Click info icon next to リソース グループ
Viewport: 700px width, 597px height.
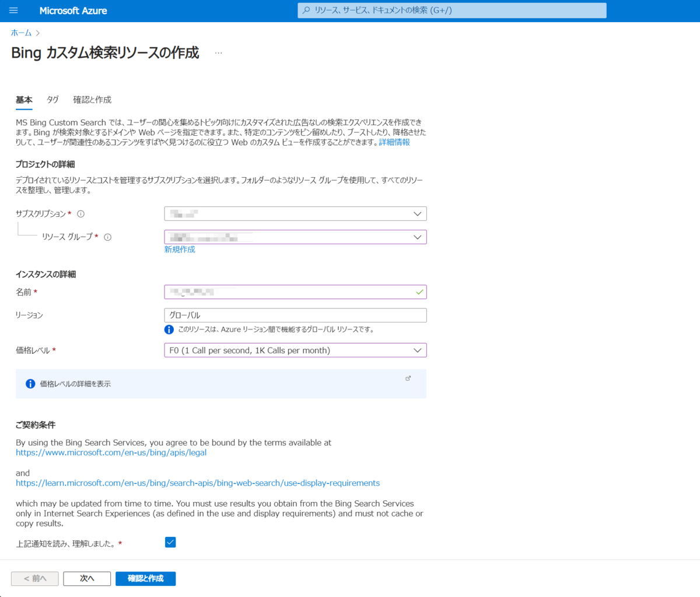pyautogui.click(x=107, y=237)
